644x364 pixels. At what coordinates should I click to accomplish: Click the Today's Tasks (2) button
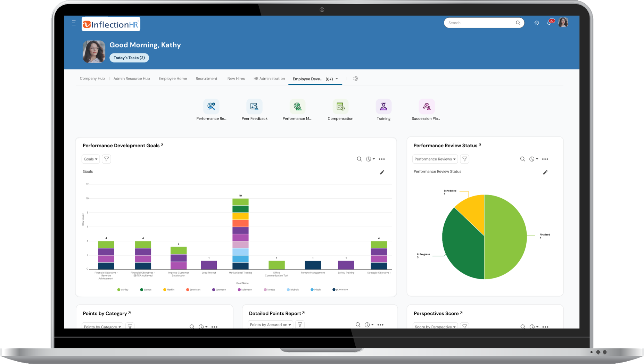pos(129,58)
